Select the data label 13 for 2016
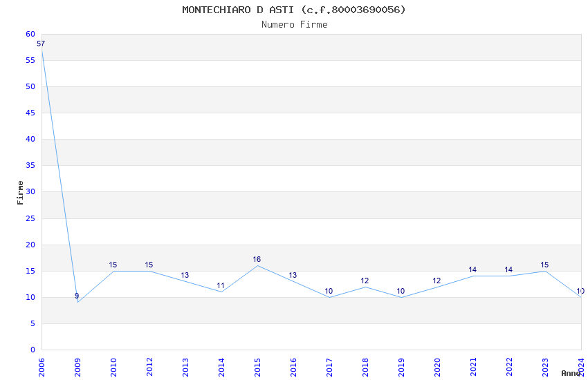Screen dimensions: 588x380 tap(293, 275)
